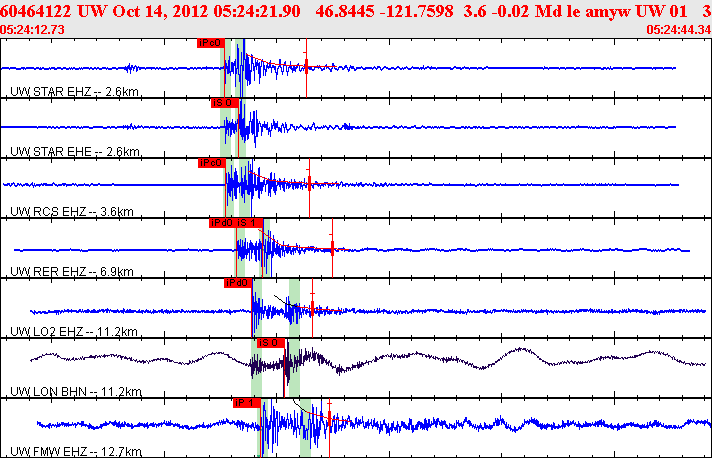Click the window start time 05:24:12.73
712x458 pixels.
32,30
